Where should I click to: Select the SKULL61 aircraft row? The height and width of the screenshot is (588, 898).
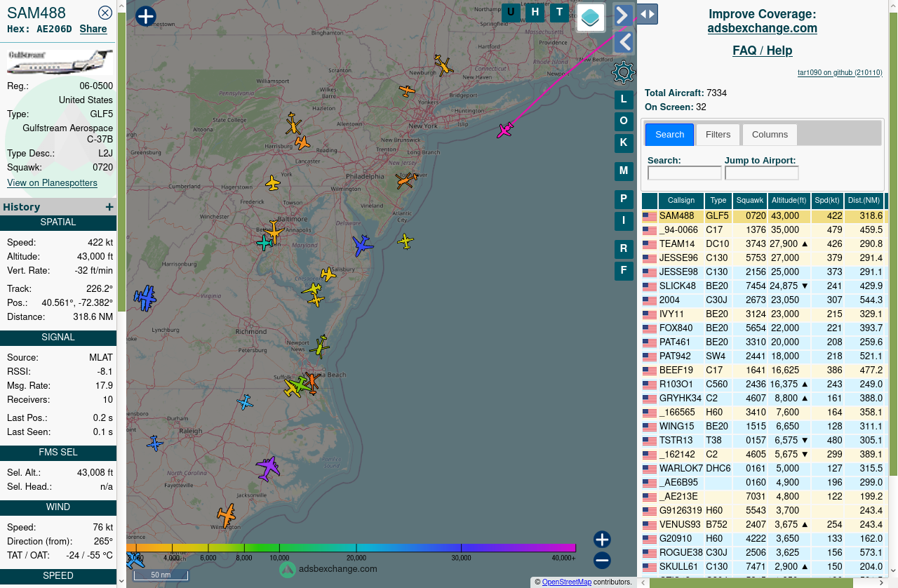click(764, 567)
